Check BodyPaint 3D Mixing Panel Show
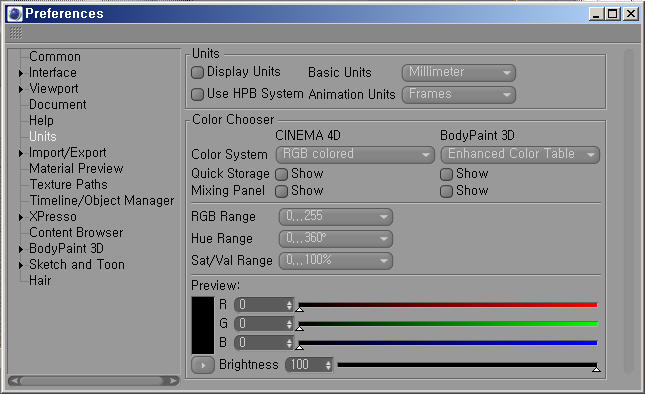 click(x=446, y=191)
